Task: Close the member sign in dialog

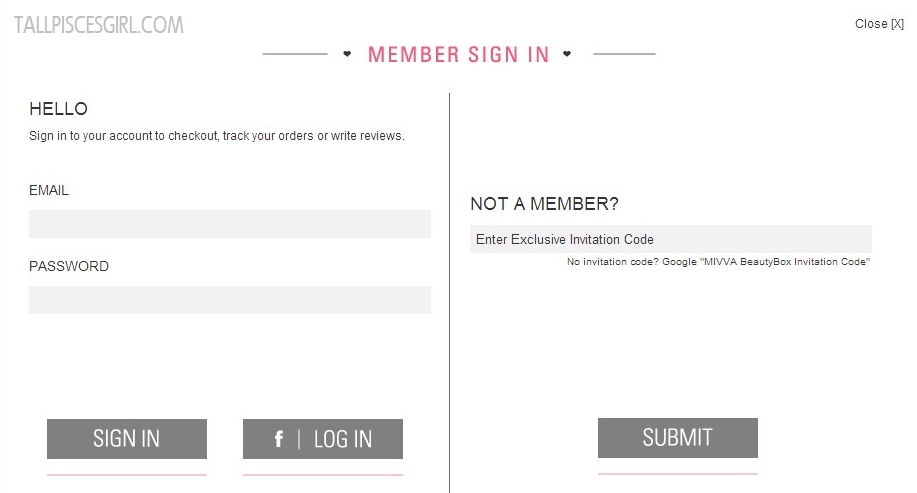Action: (879, 24)
